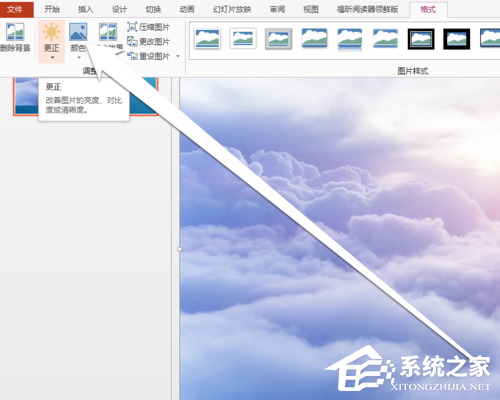Apply the soft edge rectangle style before double black frame
This screenshot has width=500, height=400.
pyautogui.click(x=385, y=39)
